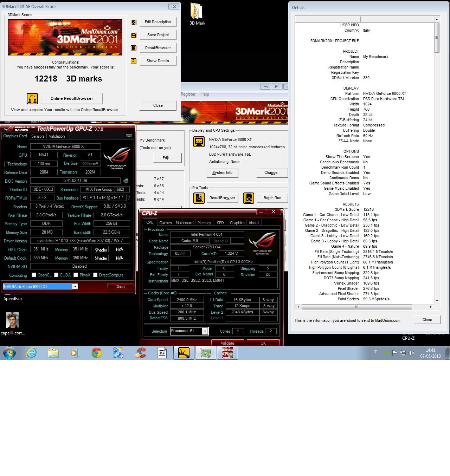The height and width of the screenshot is (476, 450).
Task: Click the Details horizontal scrollbar thumb
Action: pyautogui.click(x=356, y=307)
